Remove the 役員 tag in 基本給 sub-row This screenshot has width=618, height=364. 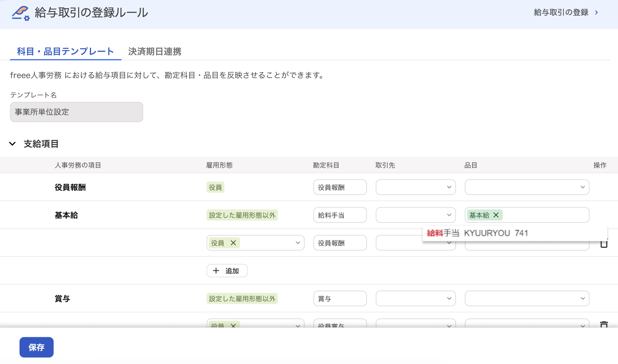pos(233,243)
